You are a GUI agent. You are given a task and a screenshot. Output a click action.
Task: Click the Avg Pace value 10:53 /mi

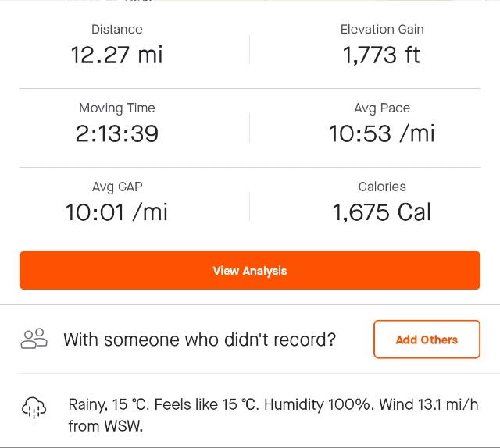tap(382, 133)
